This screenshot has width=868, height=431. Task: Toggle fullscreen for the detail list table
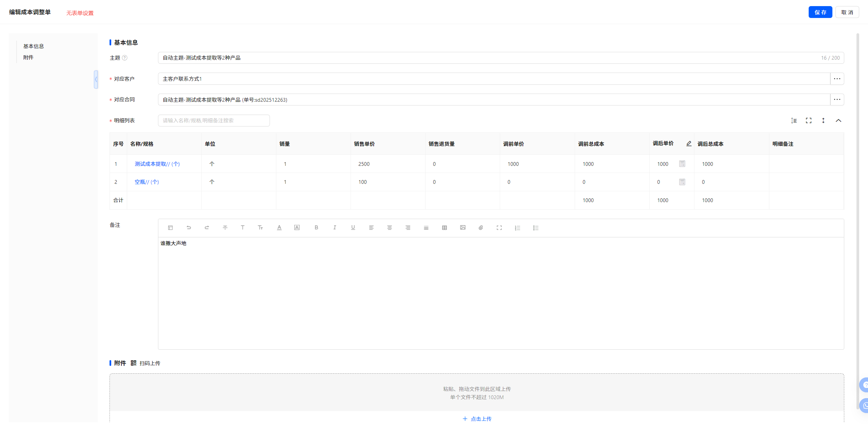click(808, 120)
